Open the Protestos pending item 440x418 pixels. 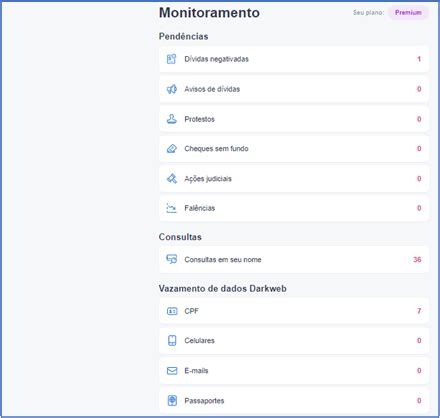(294, 119)
